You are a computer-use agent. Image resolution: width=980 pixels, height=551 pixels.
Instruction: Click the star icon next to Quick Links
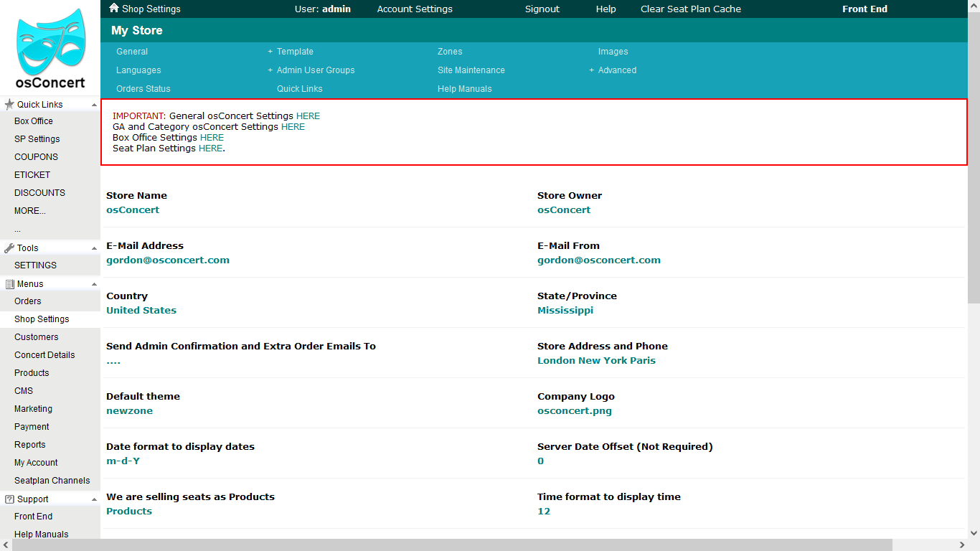tap(9, 105)
